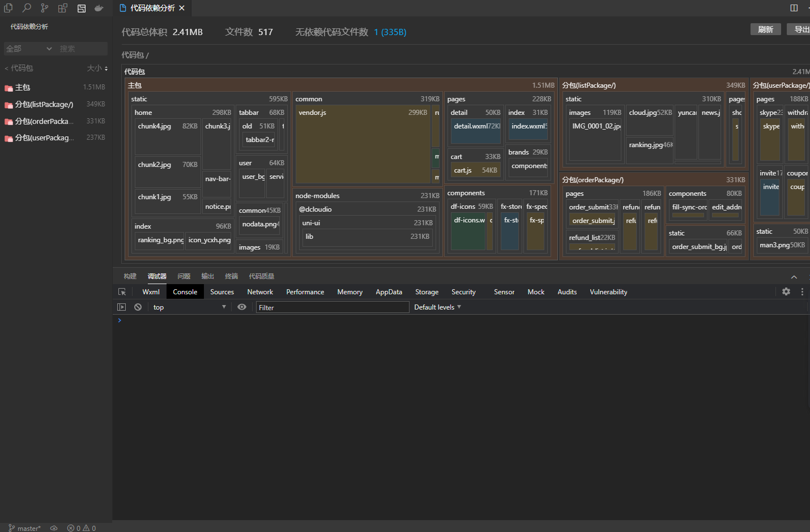
Task: Activate the element inspector picker icon
Action: [122, 292]
